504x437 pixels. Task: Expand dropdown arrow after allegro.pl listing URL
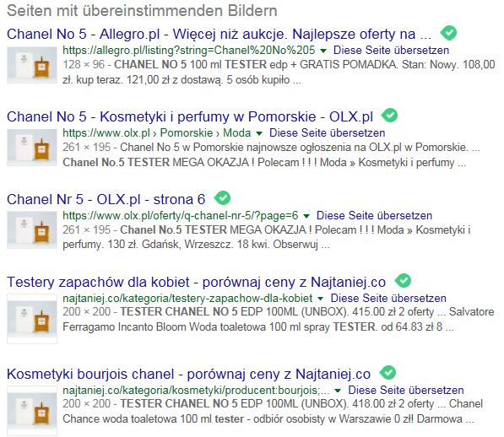pos(323,51)
